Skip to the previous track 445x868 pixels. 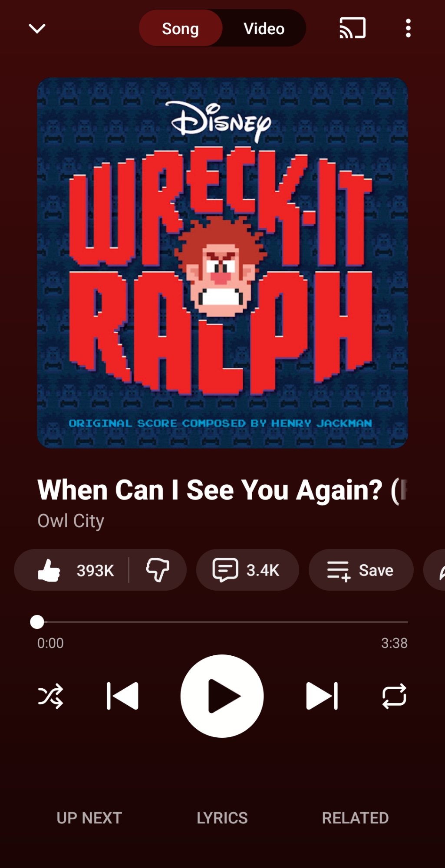(122, 696)
